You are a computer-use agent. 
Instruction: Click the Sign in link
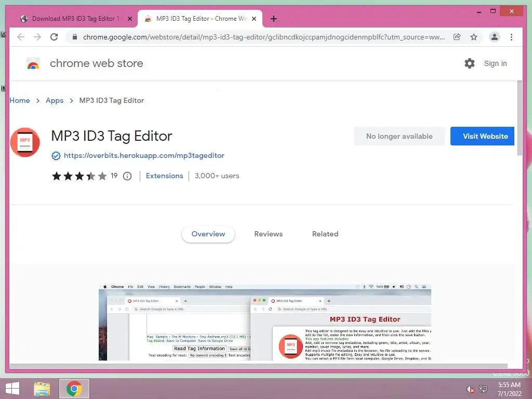click(495, 63)
